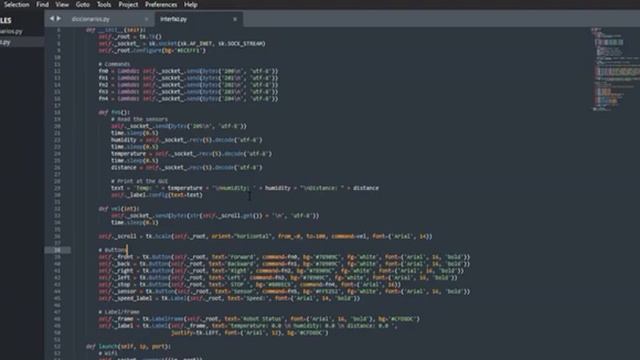The width and height of the screenshot is (640, 360).
Task: Select the highlighted .py file in sidebar
Action: [x=22, y=42]
